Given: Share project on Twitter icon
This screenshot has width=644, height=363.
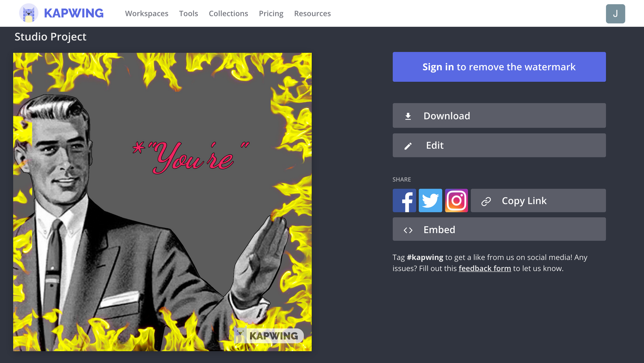Looking at the screenshot, I should 430,200.
